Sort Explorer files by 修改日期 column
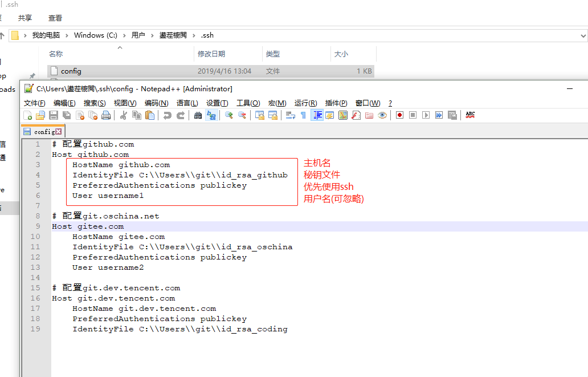Image resolution: width=588 pixels, height=377 pixels. click(x=228, y=54)
